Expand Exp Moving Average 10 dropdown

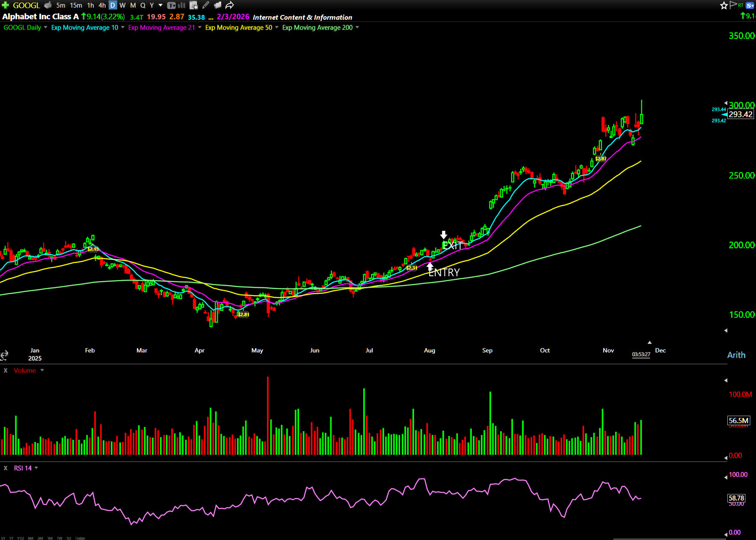tap(123, 27)
